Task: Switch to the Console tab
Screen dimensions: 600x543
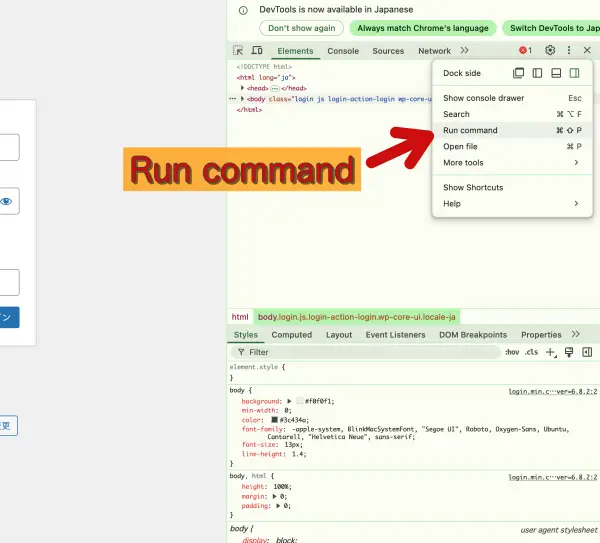Action: click(x=343, y=51)
